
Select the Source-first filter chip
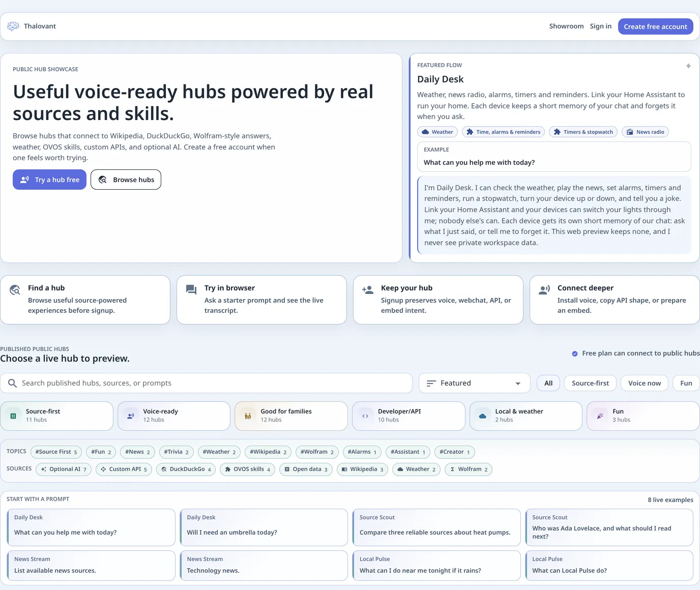(x=590, y=383)
